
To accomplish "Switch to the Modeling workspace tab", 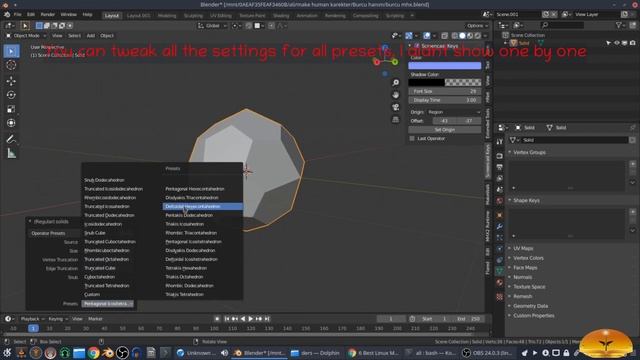I will (x=167, y=16).
